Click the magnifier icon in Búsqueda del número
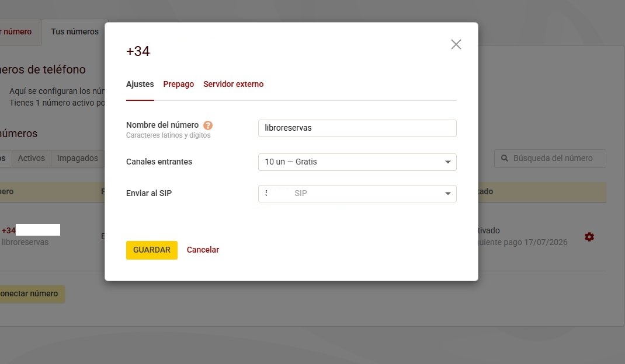 pos(504,158)
